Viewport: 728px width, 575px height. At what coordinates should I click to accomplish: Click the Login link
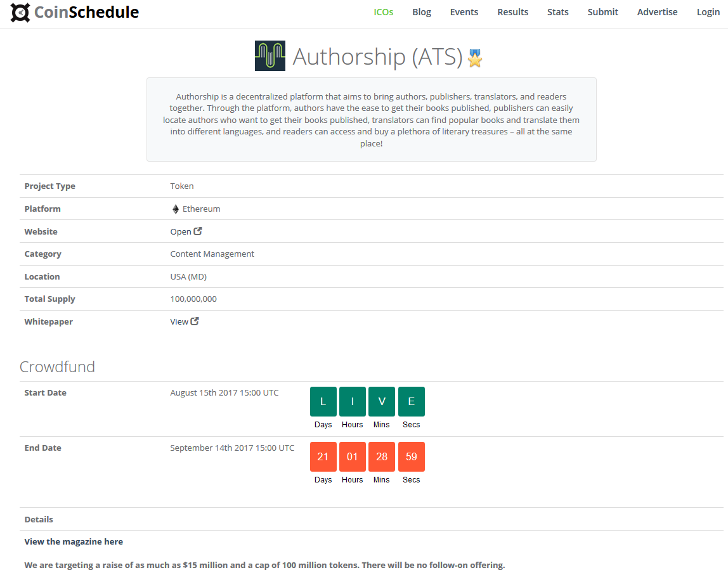[x=708, y=12]
